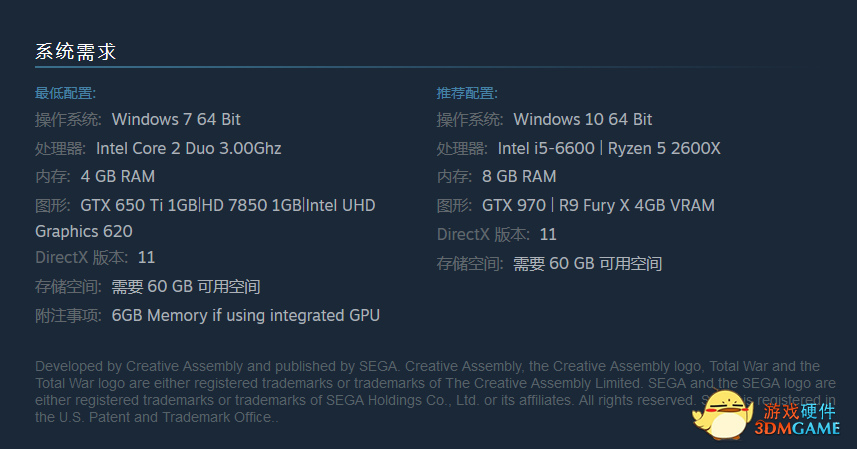Click Intel Core 2 Duo 3.00Ghz processor text
The image size is (857, 449).
coord(189,149)
